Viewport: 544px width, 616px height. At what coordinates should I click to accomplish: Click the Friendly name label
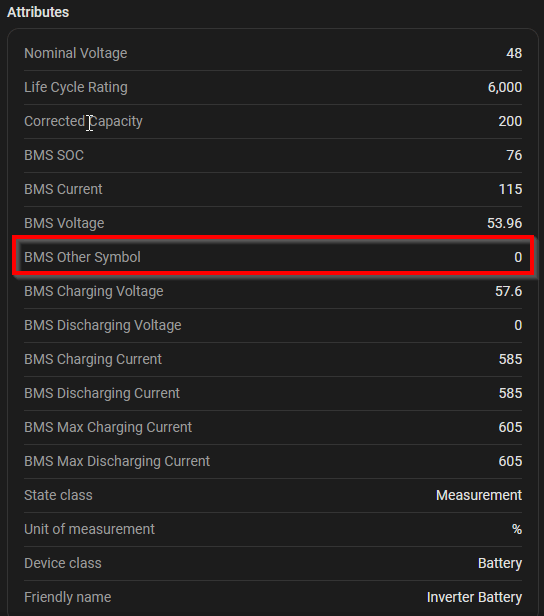(68, 598)
